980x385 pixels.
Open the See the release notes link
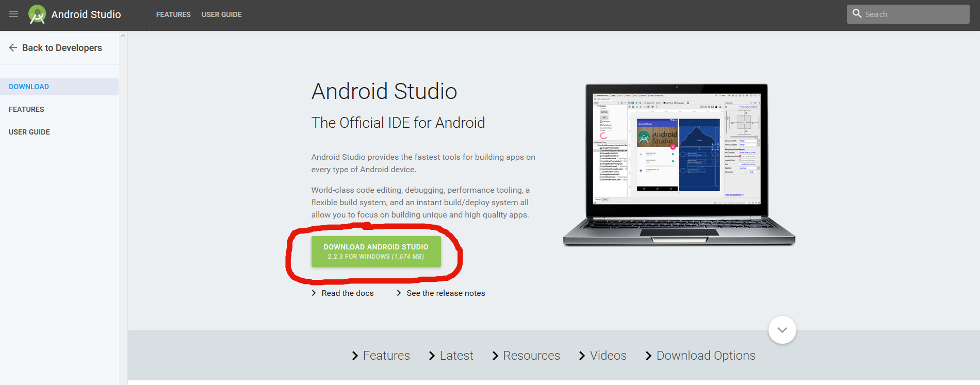pos(446,293)
